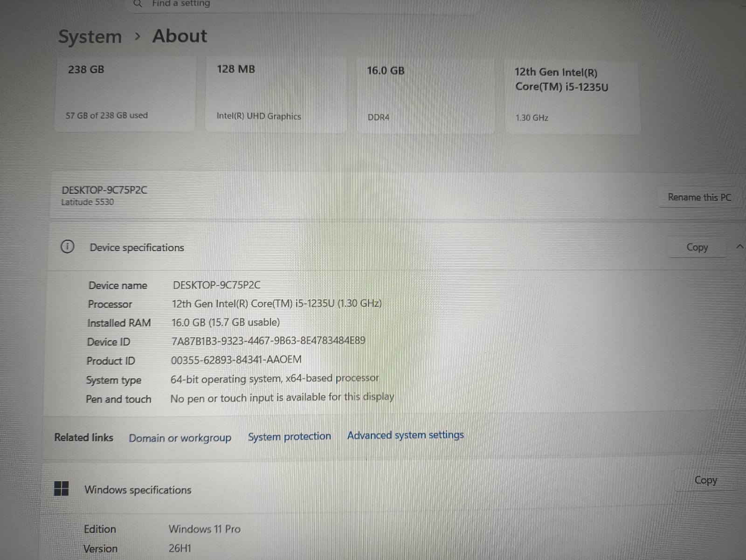
Task: Open the 16.0 GB DDR4 memory card
Action: 425,96
